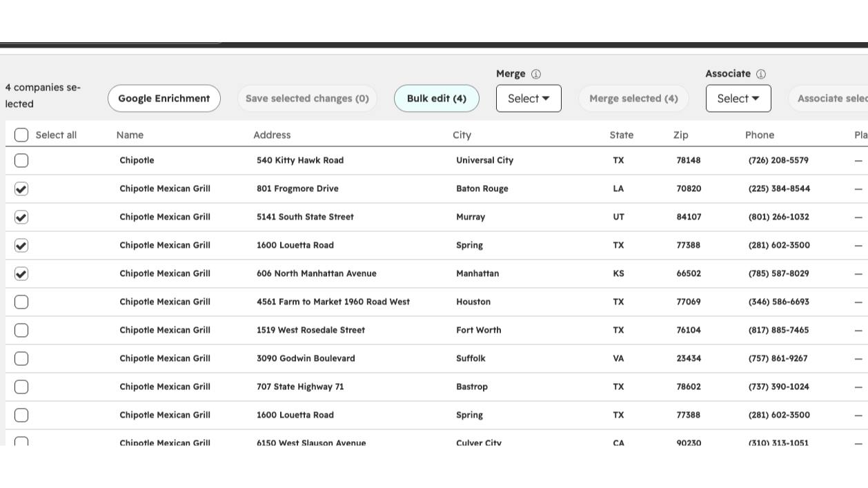Click the "Murray" city cell
This screenshot has width=868, height=488.
(x=471, y=217)
